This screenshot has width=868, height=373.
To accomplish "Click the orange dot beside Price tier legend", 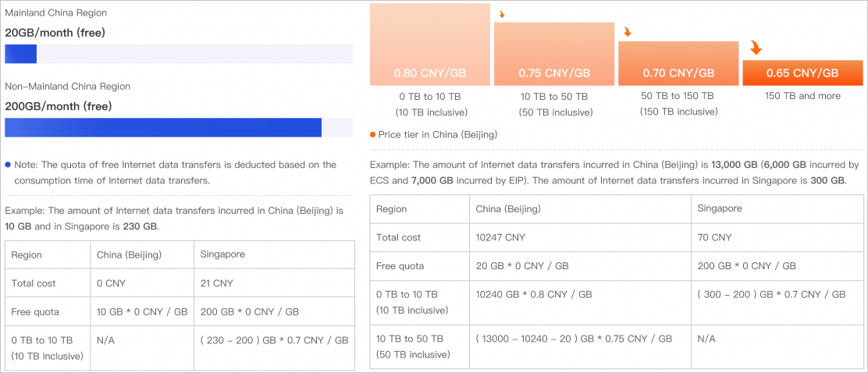I will tap(372, 134).
